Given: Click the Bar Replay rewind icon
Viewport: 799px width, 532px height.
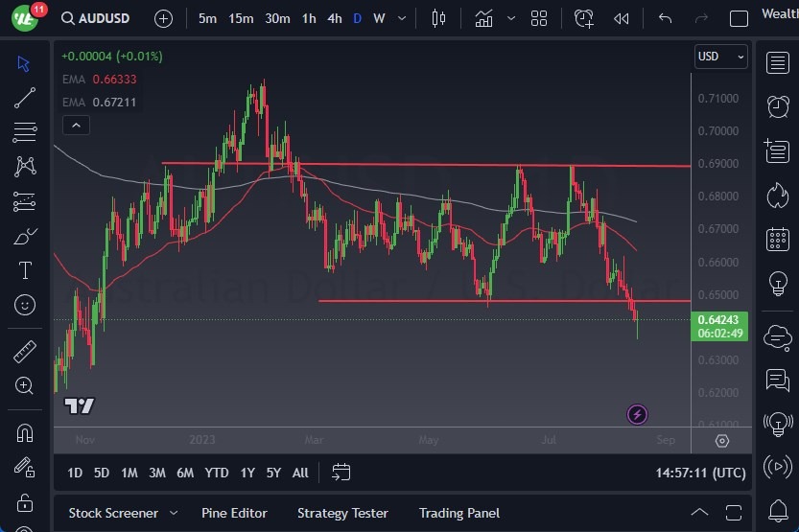Looking at the screenshot, I should point(622,18).
